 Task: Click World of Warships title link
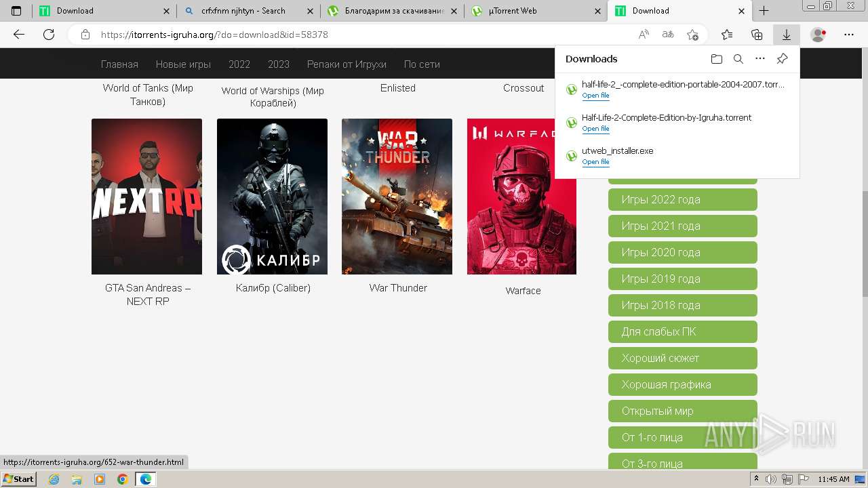(x=273, y=97)
